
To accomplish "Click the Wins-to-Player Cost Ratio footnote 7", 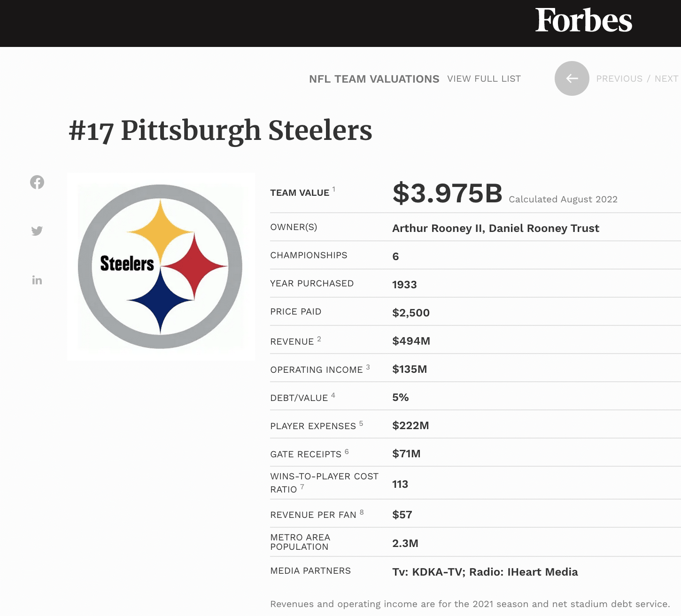I will [302, 487].
